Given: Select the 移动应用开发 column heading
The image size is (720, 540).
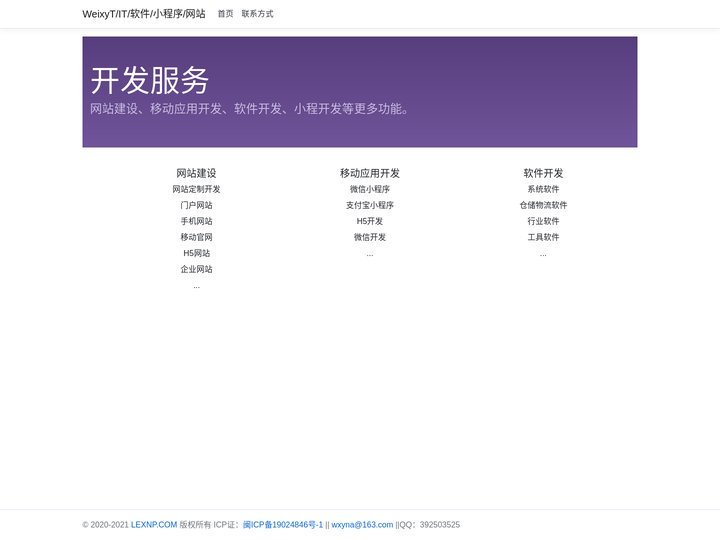Looking at the screenshot, I should (x=370, y=173).
